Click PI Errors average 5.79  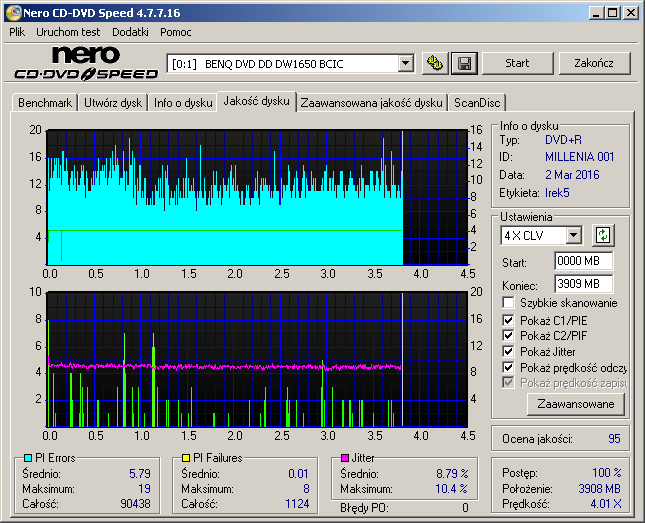(140, 474)
